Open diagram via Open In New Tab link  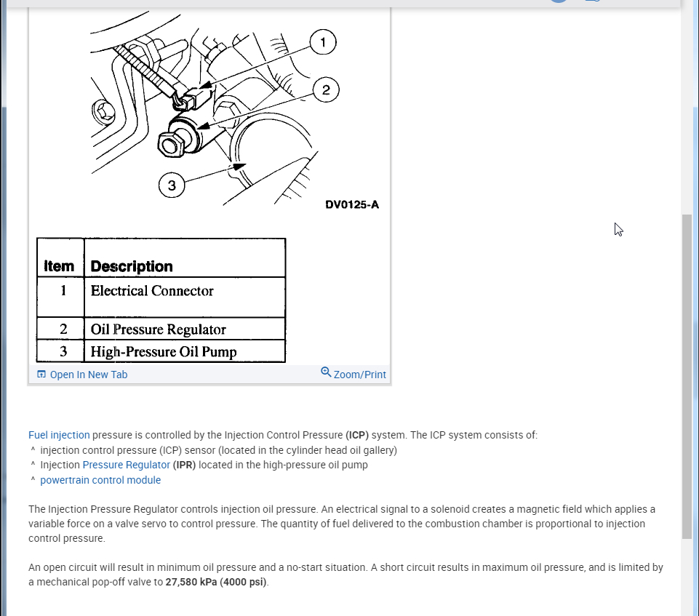(x=88, y=375)
